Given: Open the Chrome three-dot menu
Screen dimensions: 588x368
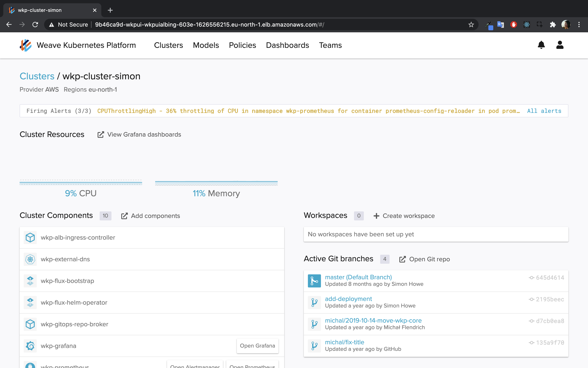Looking at the screenshot, I should pyautogui.click(x=579, y=25).
